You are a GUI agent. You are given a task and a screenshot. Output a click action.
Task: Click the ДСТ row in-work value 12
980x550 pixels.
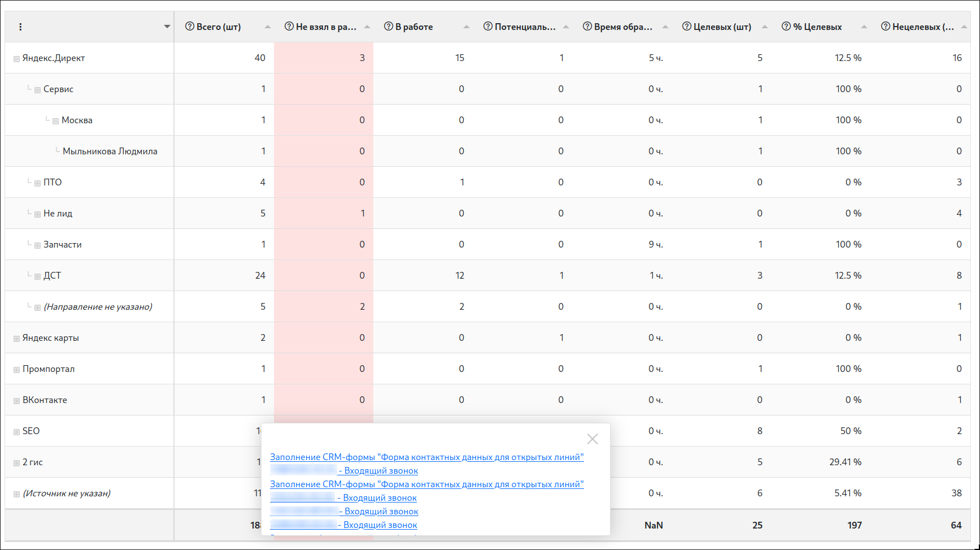[460, 275]
